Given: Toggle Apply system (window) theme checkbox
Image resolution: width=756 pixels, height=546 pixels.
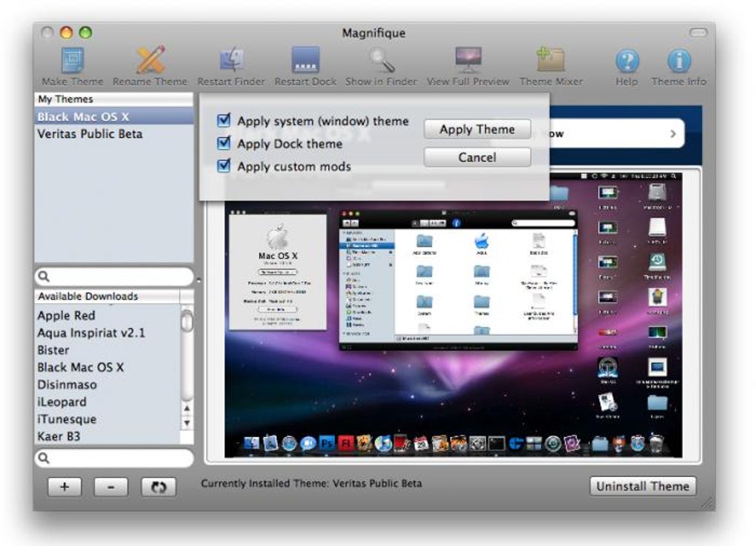Looking at the screenshot, I should 224,120.
